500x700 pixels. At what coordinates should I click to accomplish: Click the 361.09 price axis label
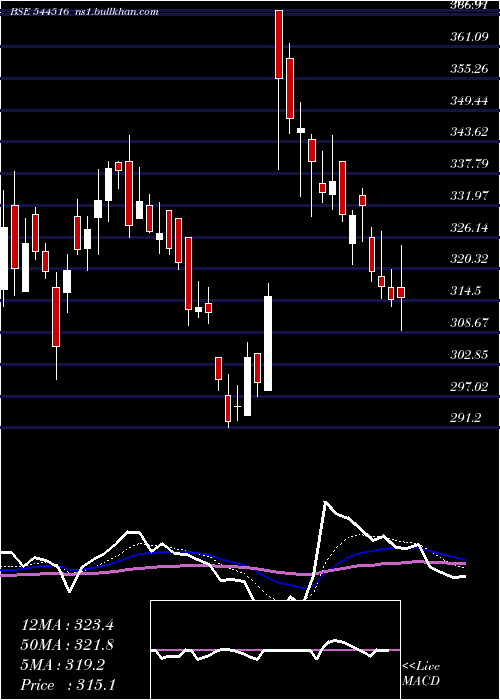pyautogui.click(x=469, y=37)
